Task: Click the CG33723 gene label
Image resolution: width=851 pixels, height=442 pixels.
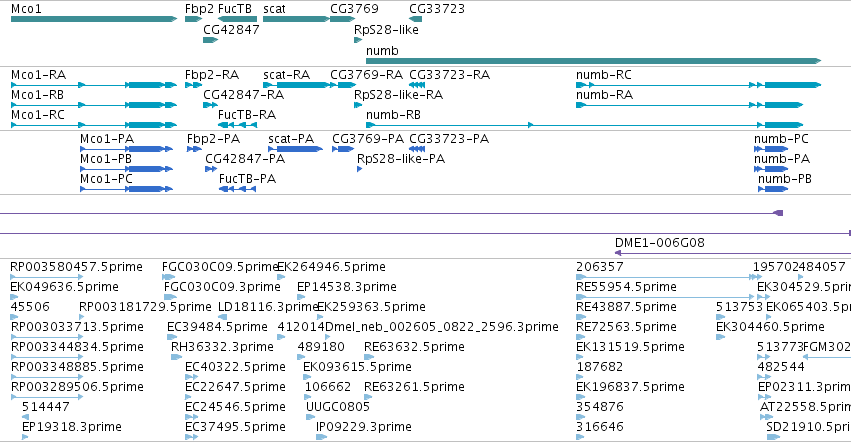Action: pyautogui.click(x=437, y=9)
